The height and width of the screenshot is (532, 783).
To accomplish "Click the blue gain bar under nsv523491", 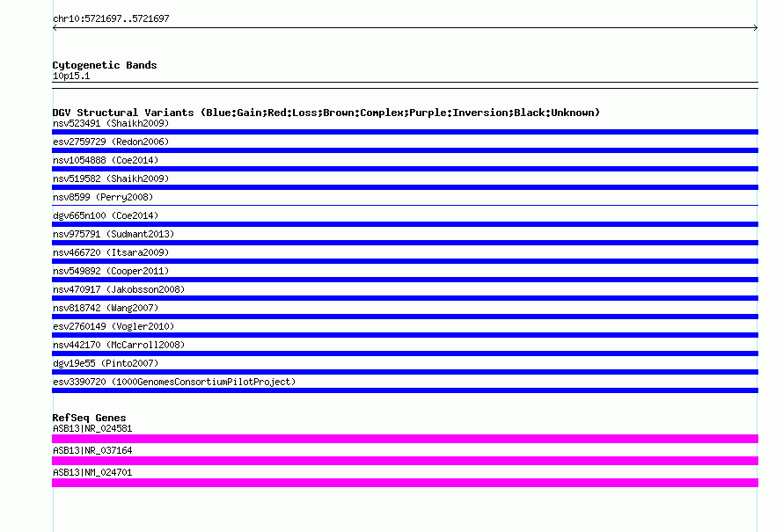I will (405, 132).
